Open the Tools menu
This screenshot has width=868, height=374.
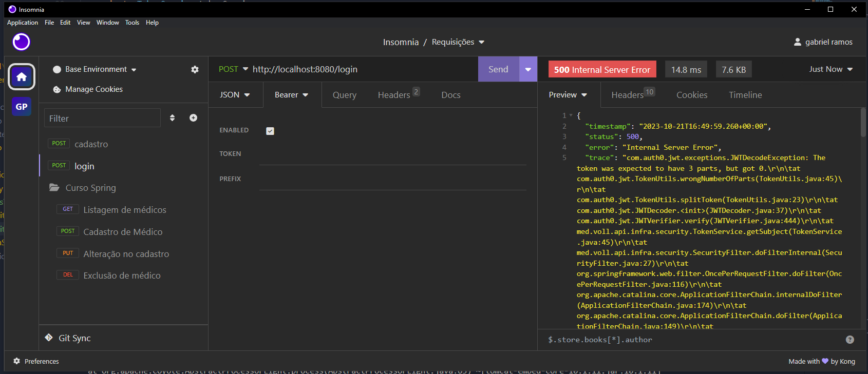pos(132,23)
